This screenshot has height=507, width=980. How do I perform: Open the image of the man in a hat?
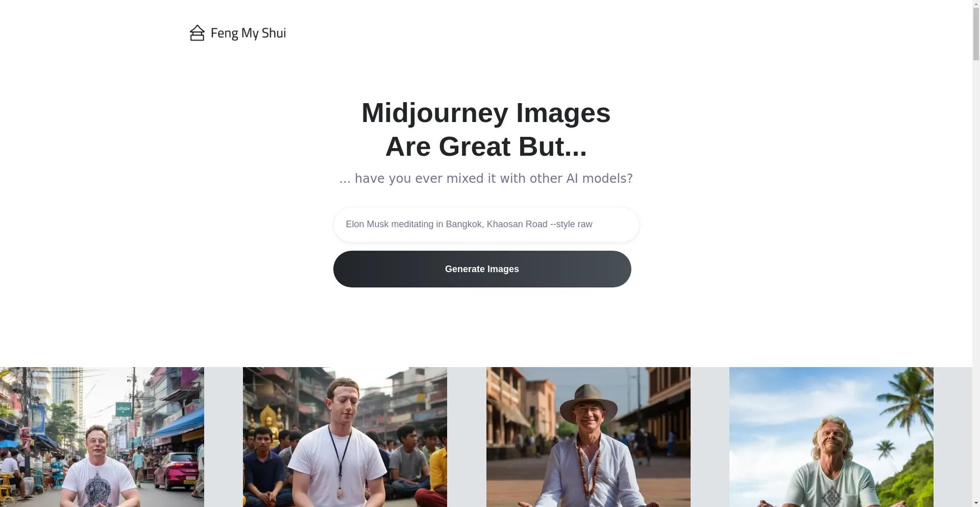coord(588,437)
